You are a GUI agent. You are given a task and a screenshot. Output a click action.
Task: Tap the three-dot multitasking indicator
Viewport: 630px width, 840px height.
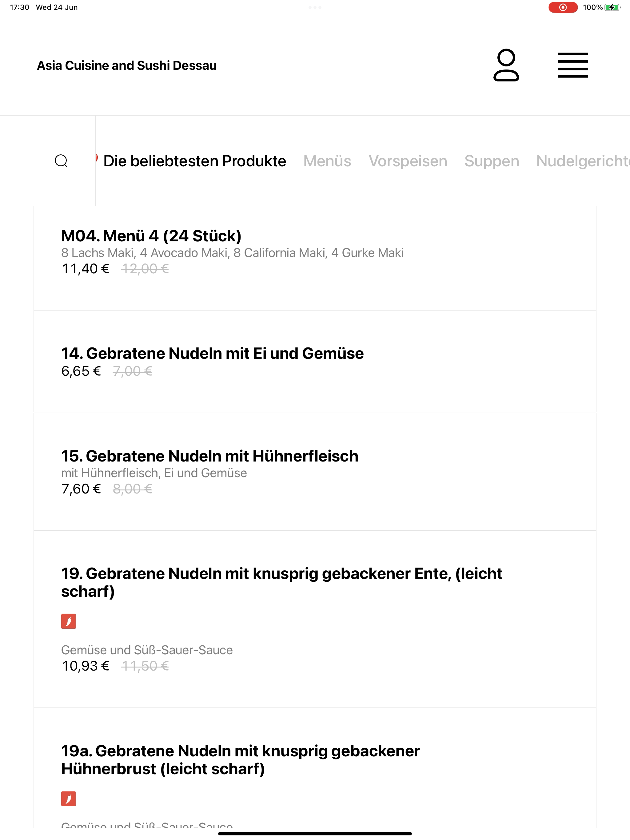315,7
